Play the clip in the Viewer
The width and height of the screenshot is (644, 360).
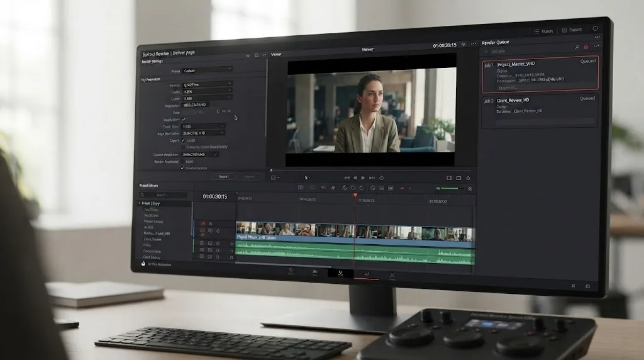[x=363, y=178]
